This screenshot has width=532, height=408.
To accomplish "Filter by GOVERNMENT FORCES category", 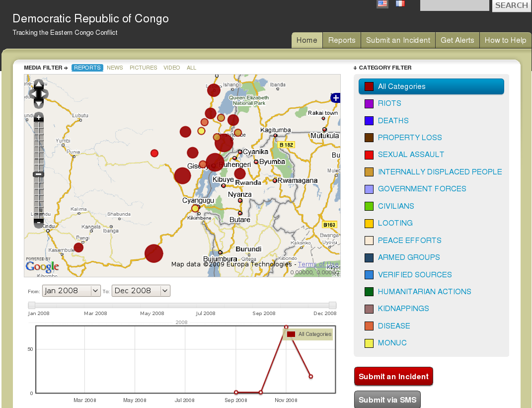I will 422,189.
